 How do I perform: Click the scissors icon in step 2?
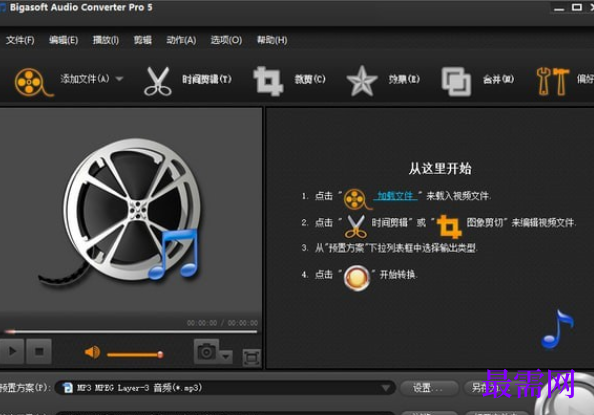click(x=356, y=226)
